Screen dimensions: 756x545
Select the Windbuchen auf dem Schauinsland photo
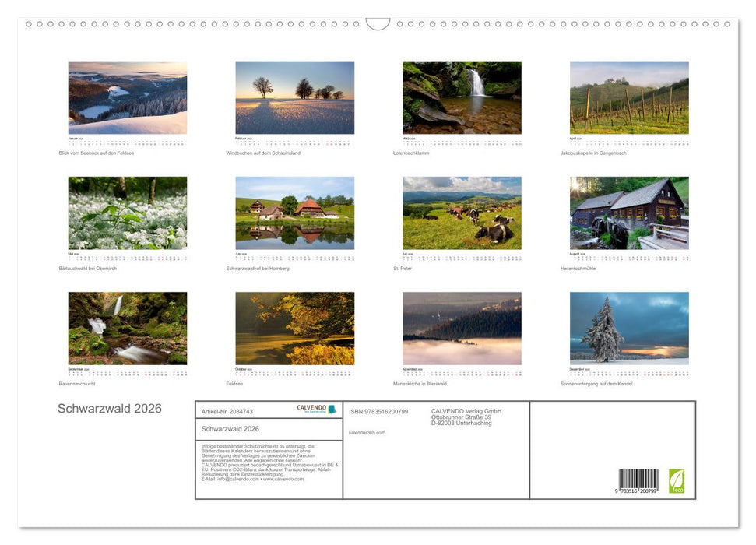[295, 98]
